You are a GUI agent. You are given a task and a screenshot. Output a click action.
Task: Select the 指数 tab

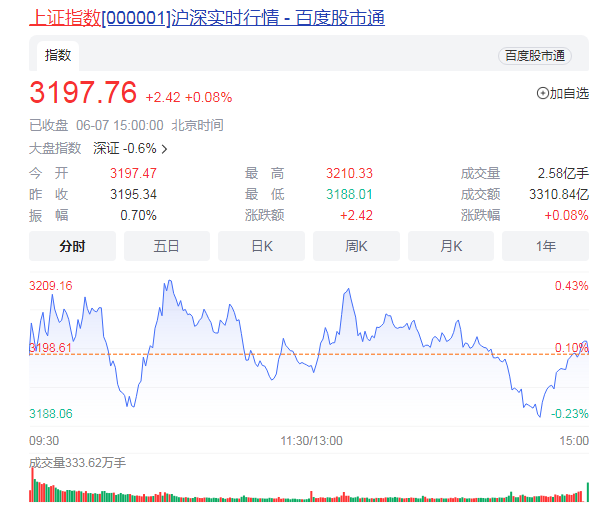point(58,56)
